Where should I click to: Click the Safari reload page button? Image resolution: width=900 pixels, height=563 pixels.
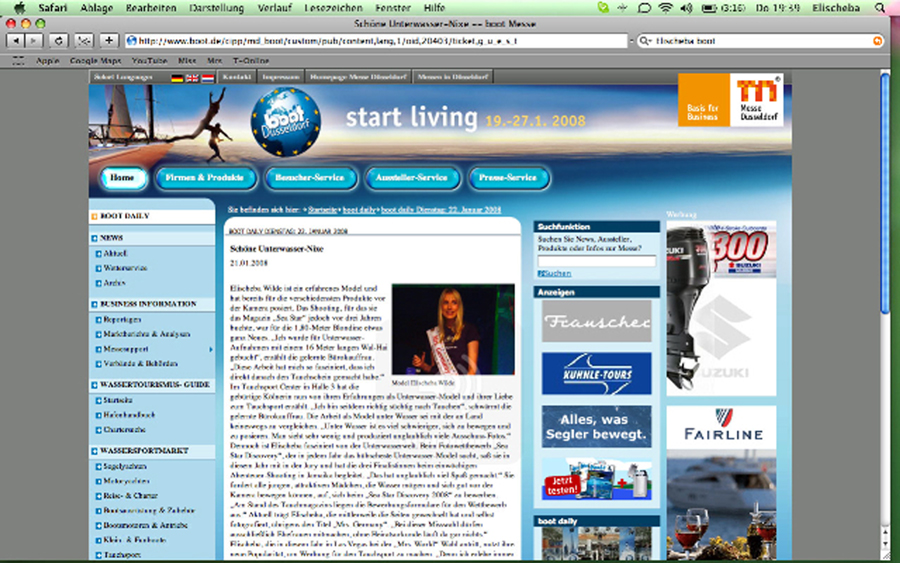point(58,41)
